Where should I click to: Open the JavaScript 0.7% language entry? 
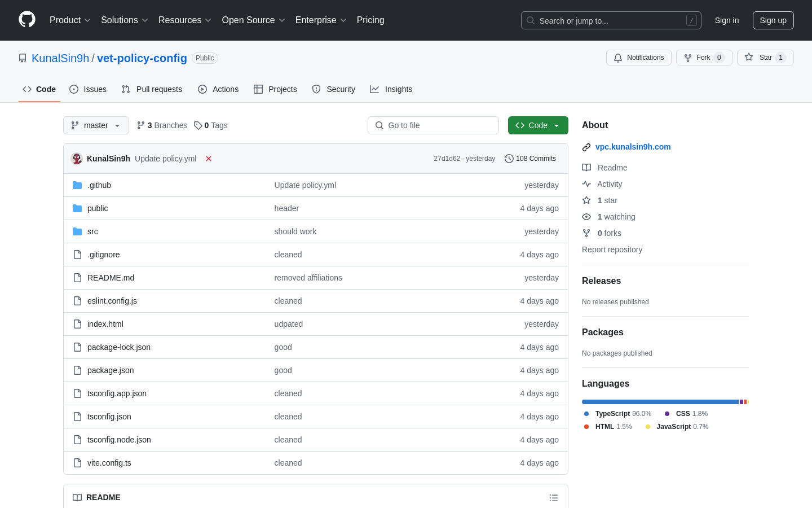click(x=677, y=427)
